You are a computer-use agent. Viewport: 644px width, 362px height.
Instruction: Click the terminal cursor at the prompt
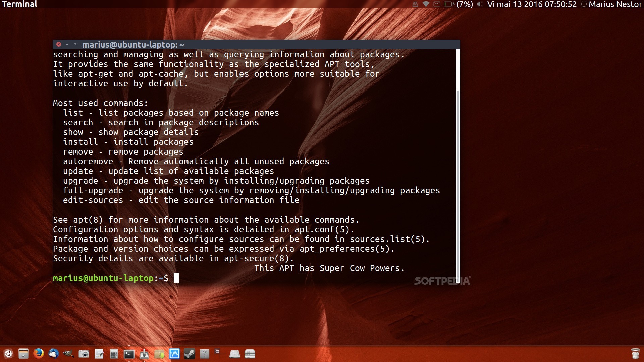click(x=176, y=278)
